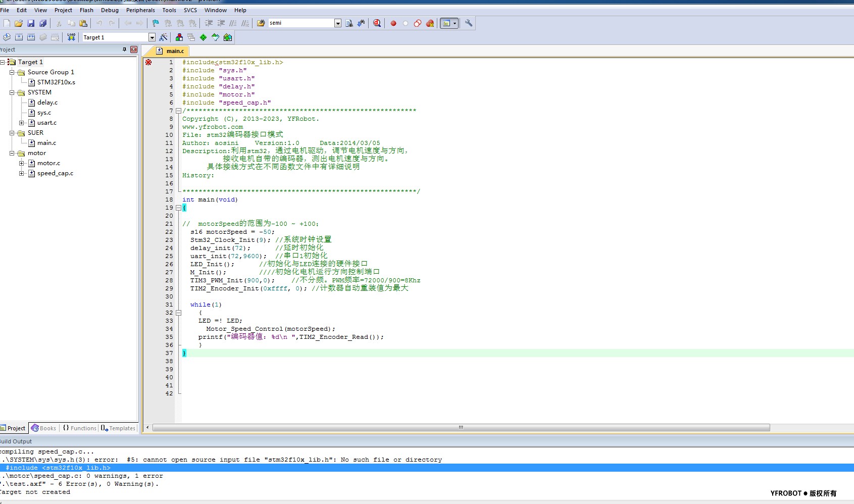Image resolution: width=854 pixels, height=504 pixels.
Task: Insert a breakpoint using the red dot icon
Action: (393, 23)
